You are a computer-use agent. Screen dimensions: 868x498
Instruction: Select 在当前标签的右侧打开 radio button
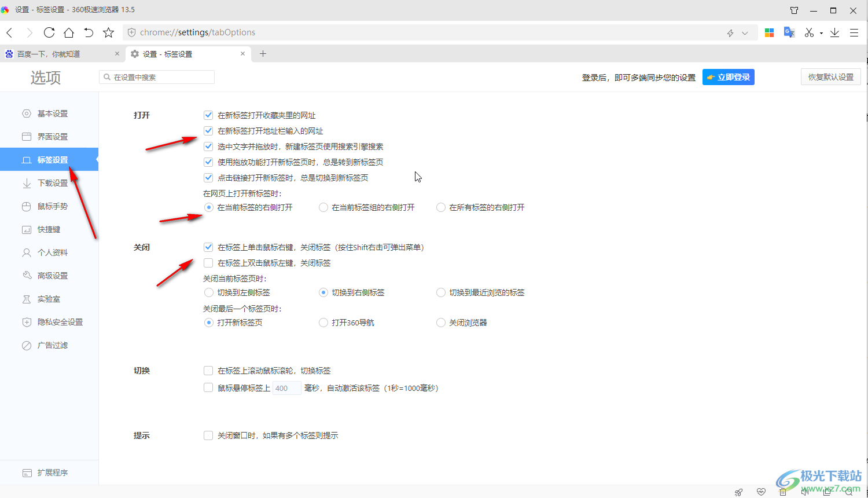coord(208,207)
